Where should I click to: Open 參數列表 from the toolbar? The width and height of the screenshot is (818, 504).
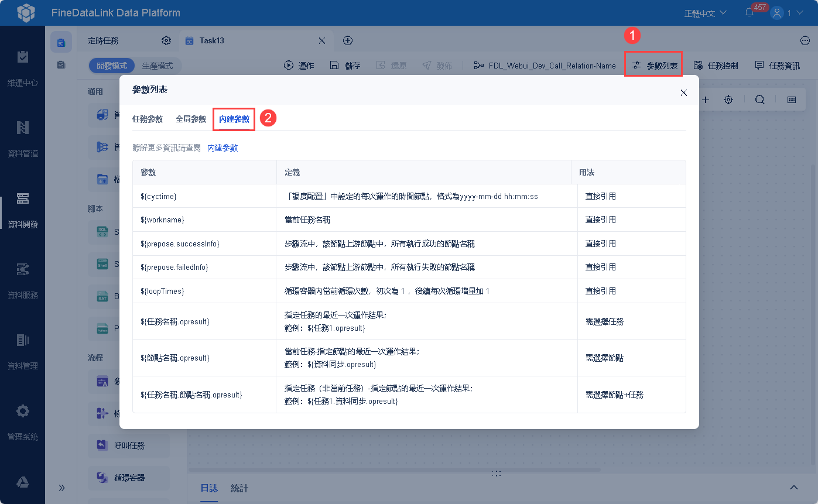(654, 66)
